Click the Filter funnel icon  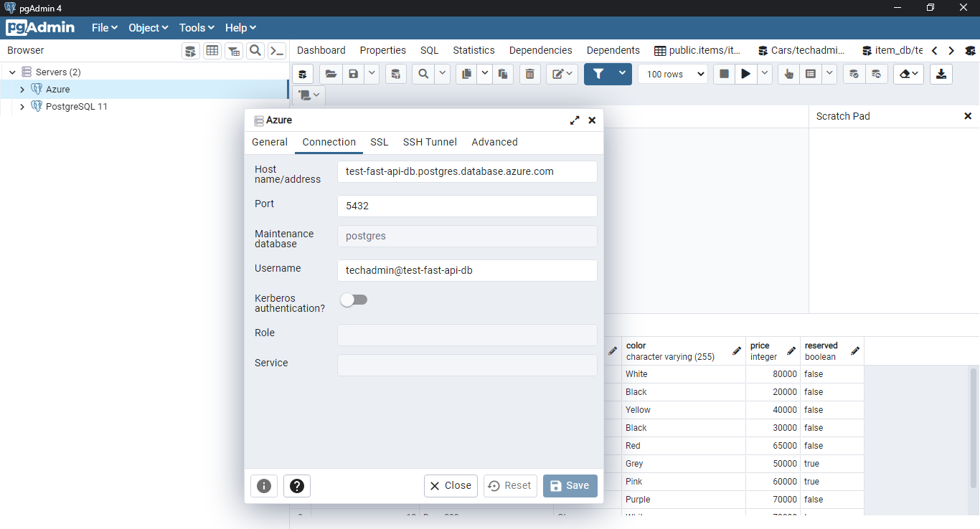pyautogui.click(x=599, y=74)
